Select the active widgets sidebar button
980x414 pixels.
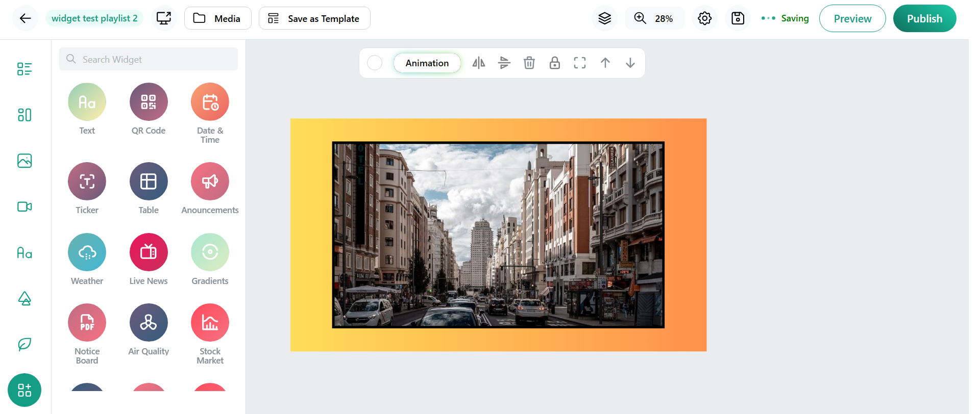24,390
